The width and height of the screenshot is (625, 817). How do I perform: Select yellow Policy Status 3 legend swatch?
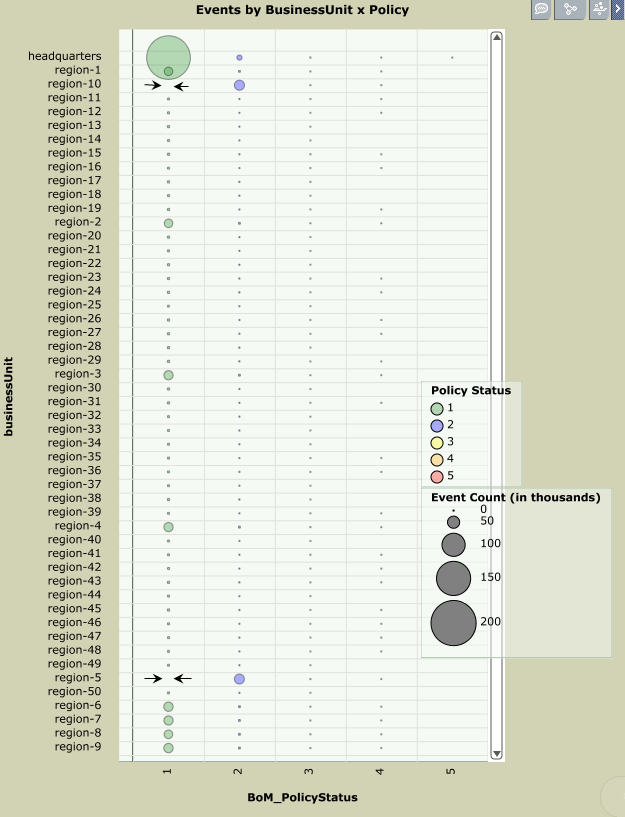(437, 443)
